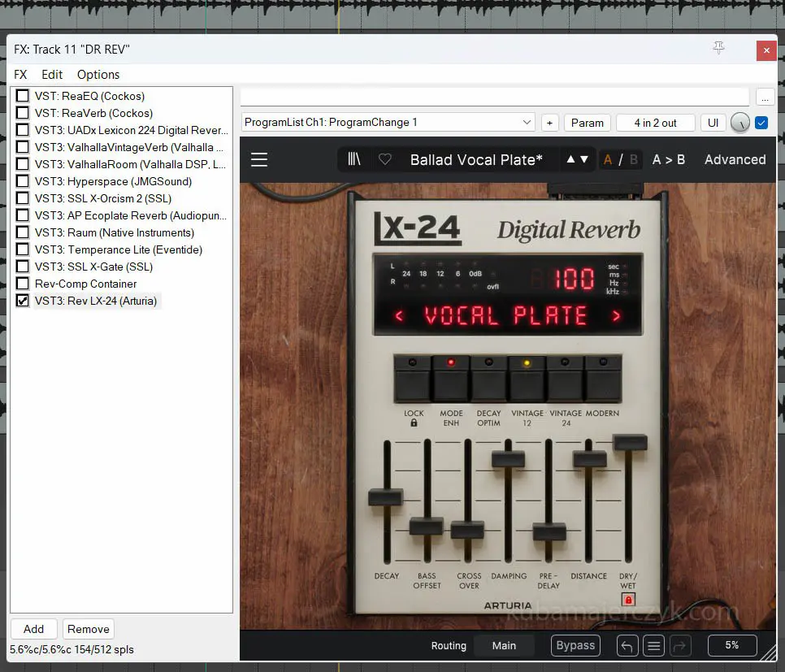Click the Advanced button
This screenshot has height=672, width=785.
[735, 159]
